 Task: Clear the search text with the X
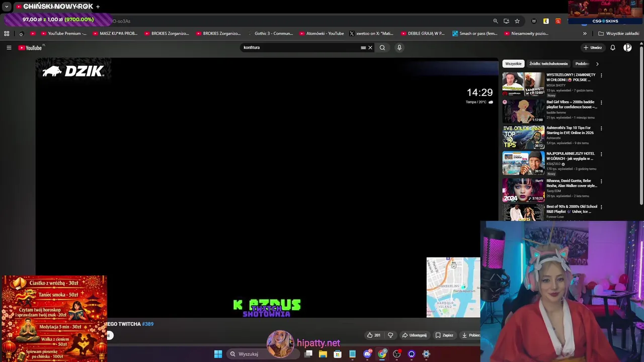pos(370,48)
